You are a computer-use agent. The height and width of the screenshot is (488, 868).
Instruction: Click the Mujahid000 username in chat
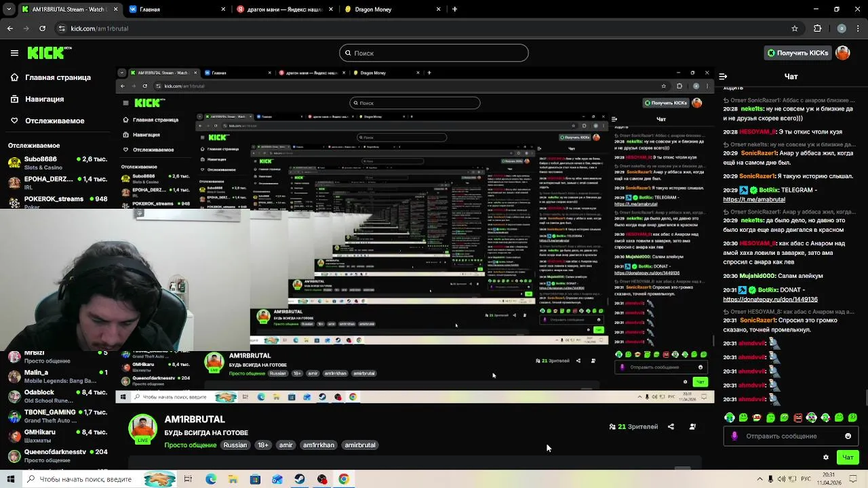point(757,276)
